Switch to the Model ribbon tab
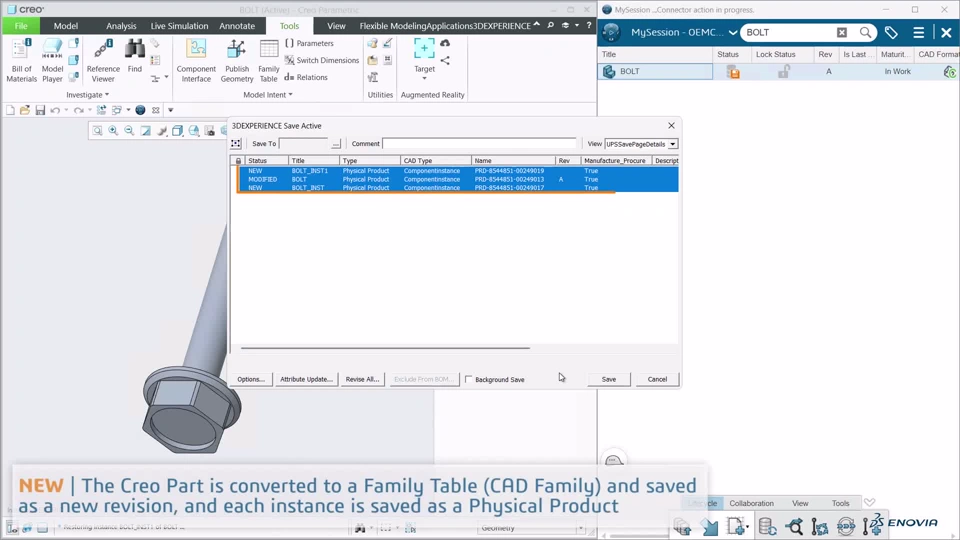Image resolution: width=960 pixels, height=540 pixels. [66, 26]
